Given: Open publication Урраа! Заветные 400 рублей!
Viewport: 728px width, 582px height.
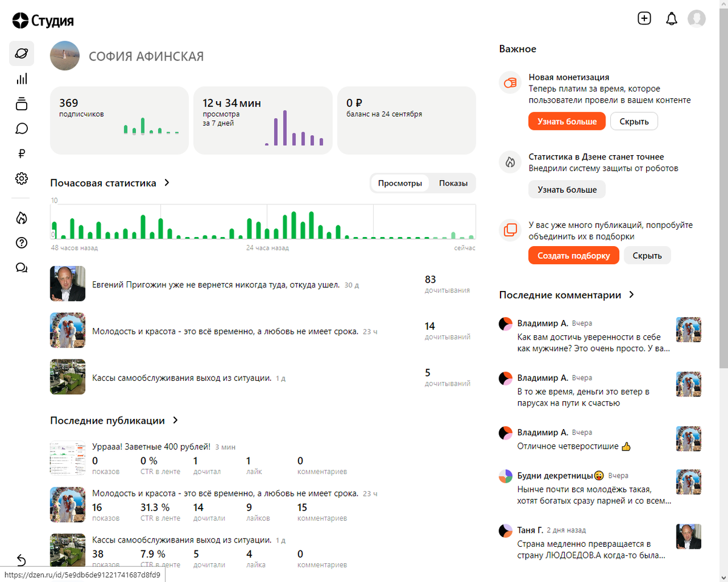Looking at the screenshot, I should coord(152,447).
